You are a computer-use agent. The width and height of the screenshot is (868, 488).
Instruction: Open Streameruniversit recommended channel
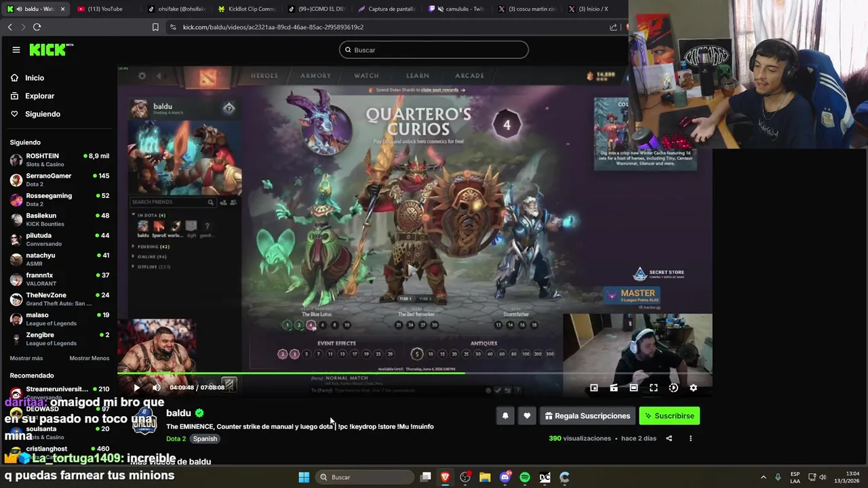(x=60, y=392)
